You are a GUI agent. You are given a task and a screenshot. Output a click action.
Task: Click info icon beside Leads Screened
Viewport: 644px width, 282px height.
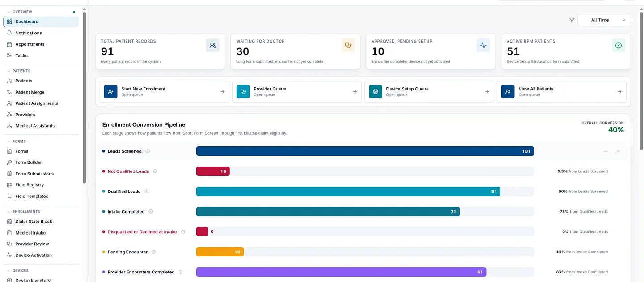click(148, 151)
